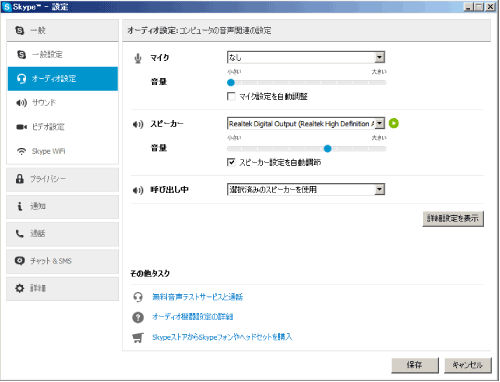The image size is (500, 382).
Task: Click WiFi icon next to Skype WiFi
Action: point(21,151)
